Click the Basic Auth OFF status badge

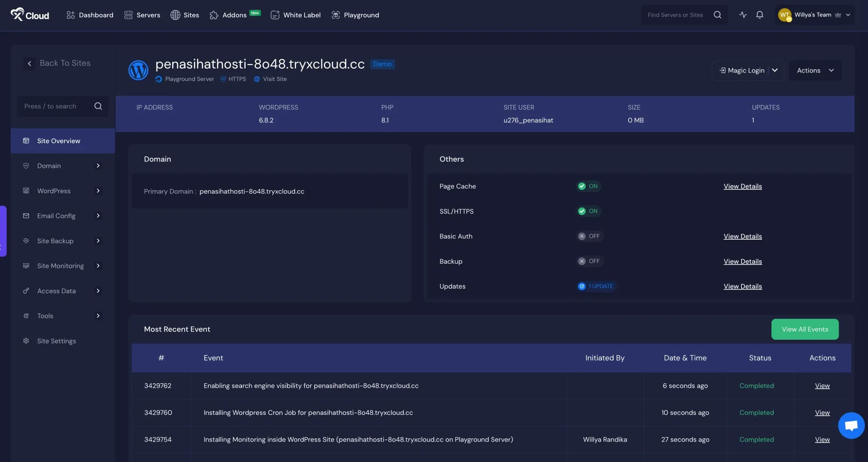click(x=589, y=236)
